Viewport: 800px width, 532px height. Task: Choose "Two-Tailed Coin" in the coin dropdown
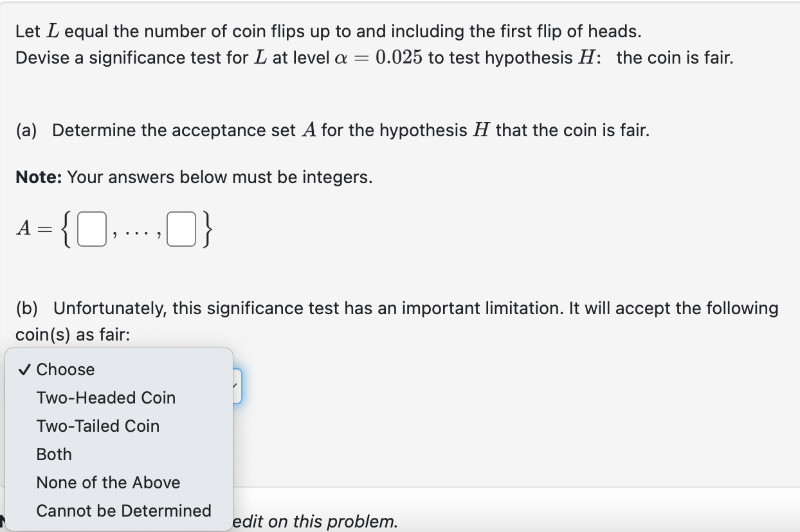(98, 425)
